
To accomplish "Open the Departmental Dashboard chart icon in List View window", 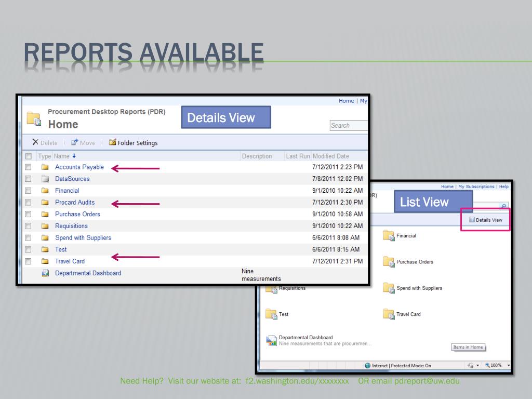I will (x=271, y=340).
